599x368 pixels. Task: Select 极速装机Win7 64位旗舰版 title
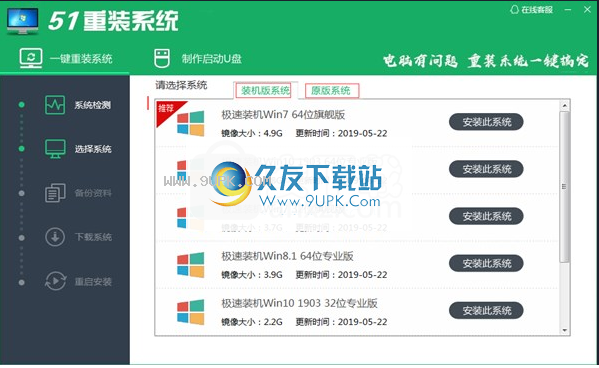(283, 115)
